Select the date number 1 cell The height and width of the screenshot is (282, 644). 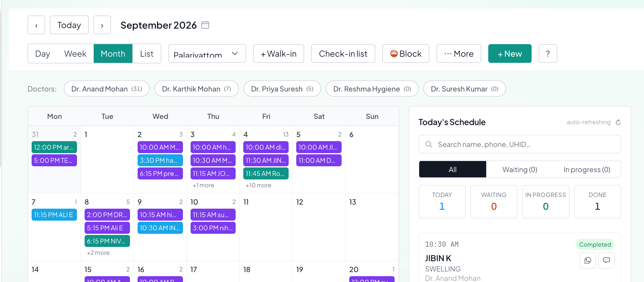click(107, 160)
